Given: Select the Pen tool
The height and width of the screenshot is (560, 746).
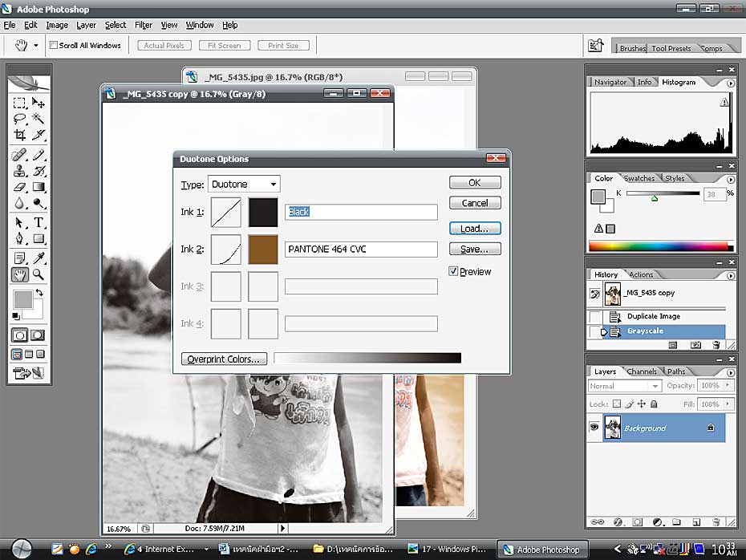Looking at the screenshot, I should [19, 238].
